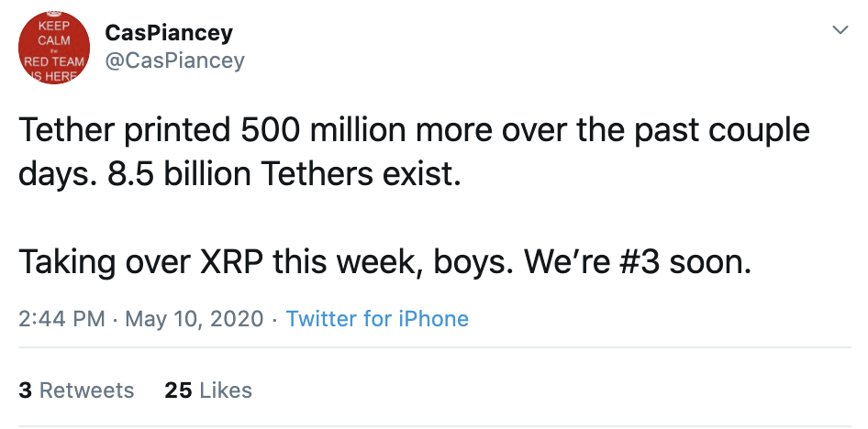Image resolution: width=868 pixels, height=429 pixels.
Task: Open the 2:44 PM timestamp
Action: (61, 319)
